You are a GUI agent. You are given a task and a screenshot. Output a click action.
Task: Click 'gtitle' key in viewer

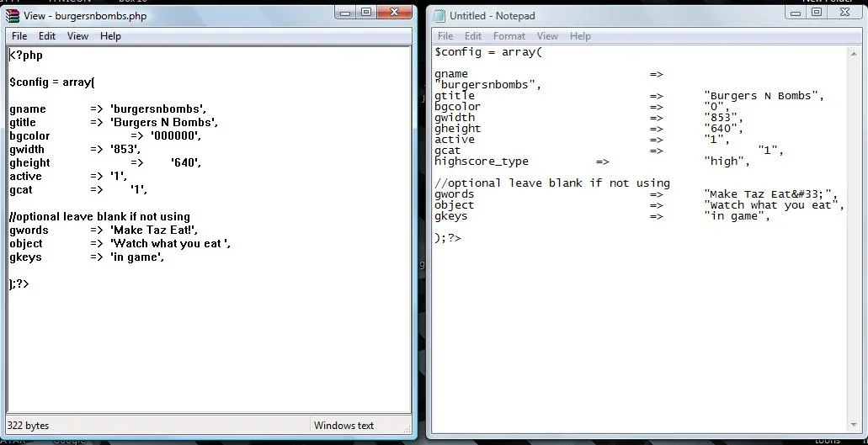(23, 122)
